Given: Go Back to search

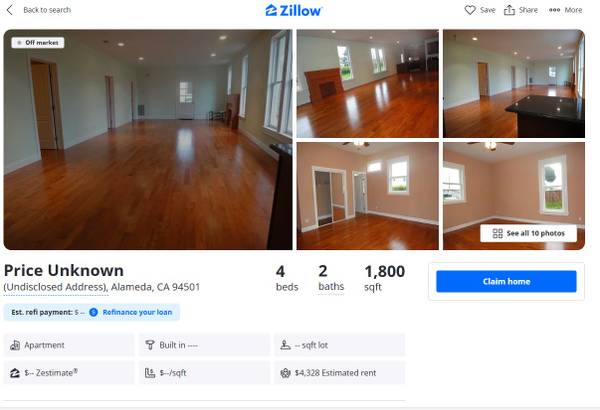Looking at the screenshot, I should (x=47, y=10).
